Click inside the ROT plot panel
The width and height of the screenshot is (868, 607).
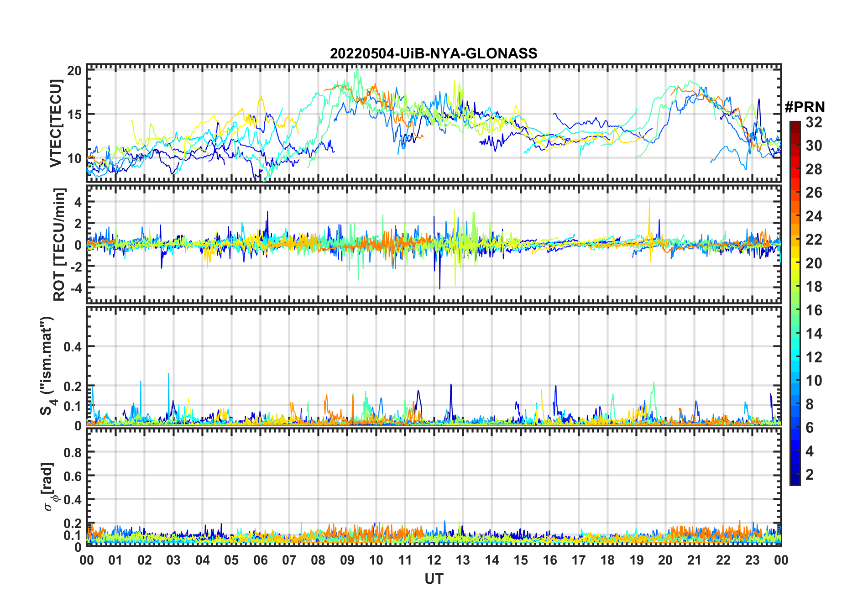click(434, 244)
